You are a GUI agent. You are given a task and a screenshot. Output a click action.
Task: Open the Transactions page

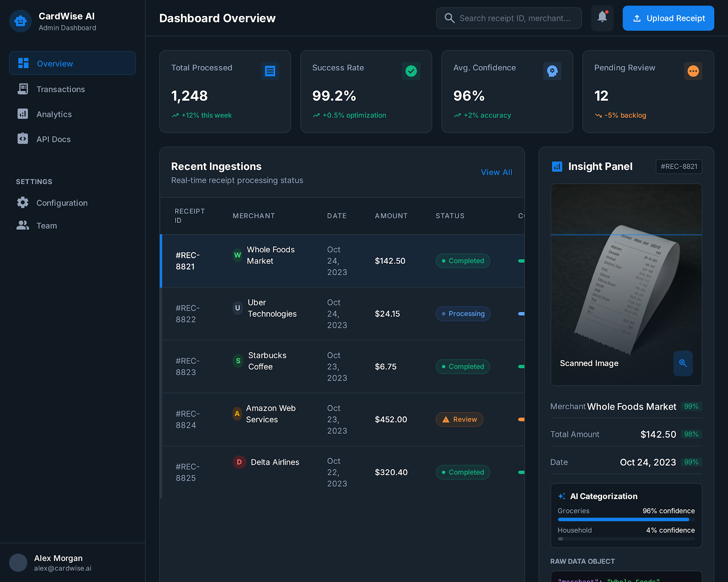pyautogui.click(x=61, y=89)
